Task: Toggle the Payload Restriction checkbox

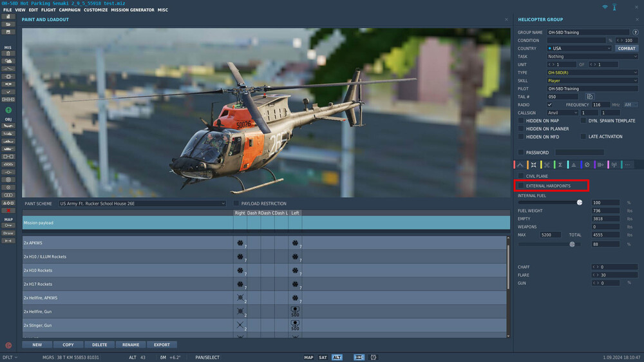Action: click(x=236, y=204)
